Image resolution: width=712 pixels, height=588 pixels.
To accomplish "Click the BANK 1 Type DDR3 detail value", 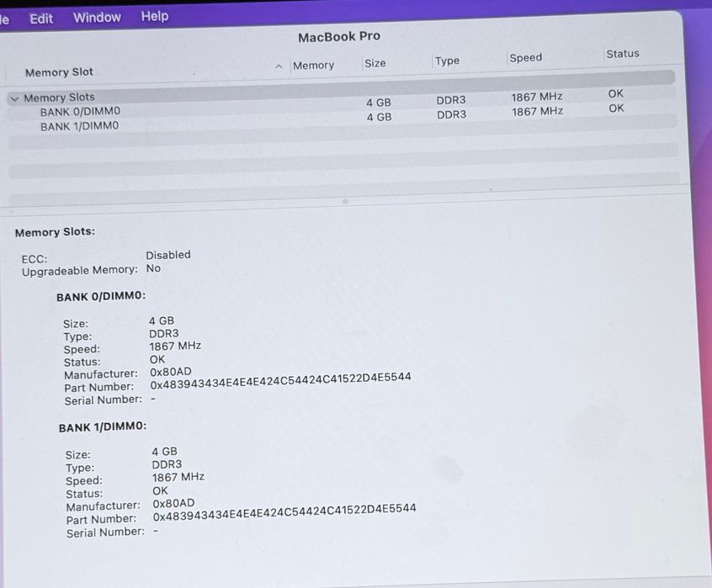I will [x=167, y=464].
